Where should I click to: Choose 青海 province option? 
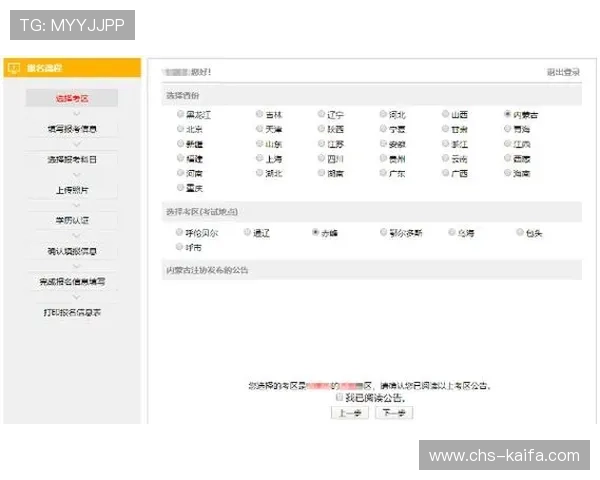[507, 129]
